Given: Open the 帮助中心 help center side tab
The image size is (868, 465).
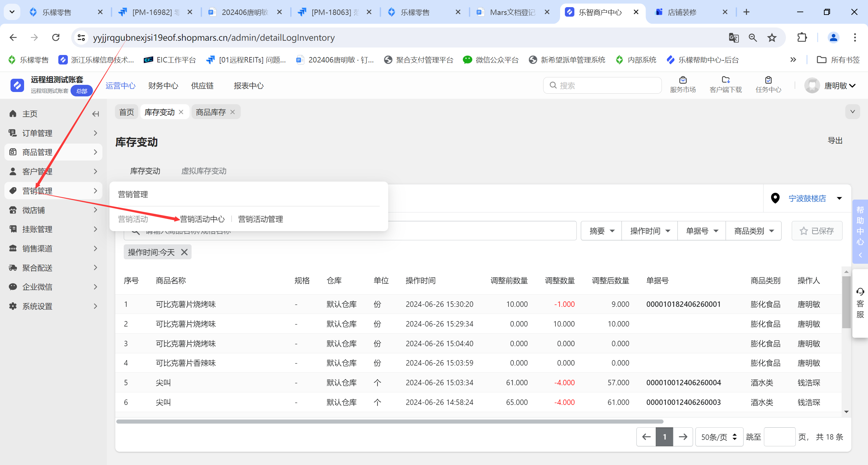Looking at the screenshot, I should [x=860, y=231].
